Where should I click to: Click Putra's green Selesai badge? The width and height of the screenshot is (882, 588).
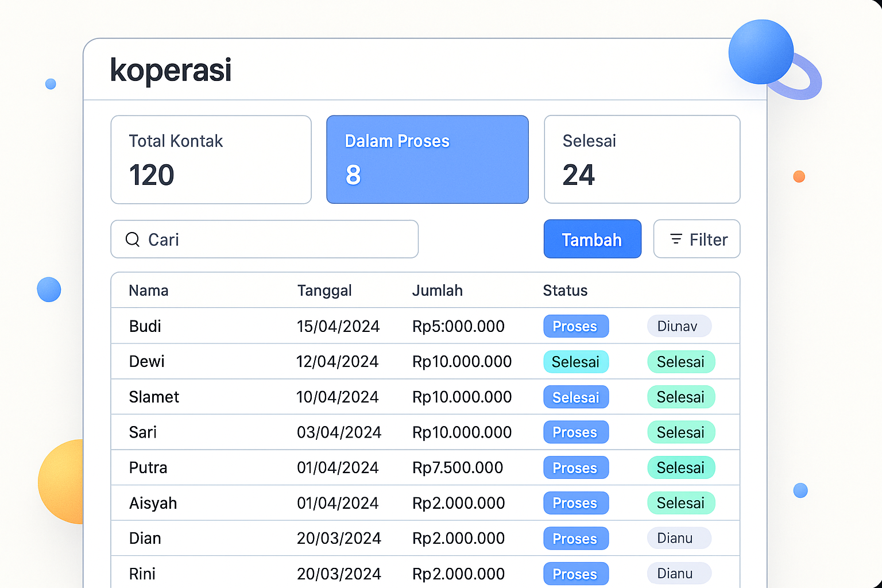tap(681, 467)
